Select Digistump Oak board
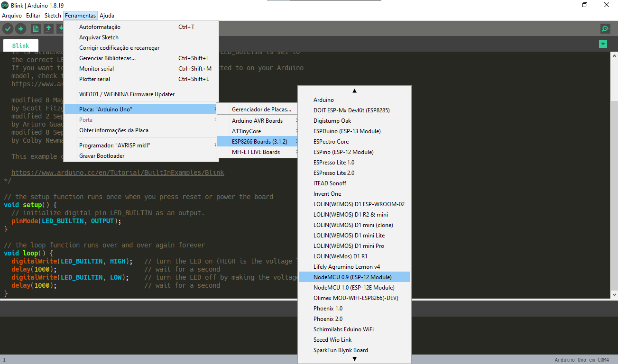Viewport: 618px width, 364px height. pos(354,121)
